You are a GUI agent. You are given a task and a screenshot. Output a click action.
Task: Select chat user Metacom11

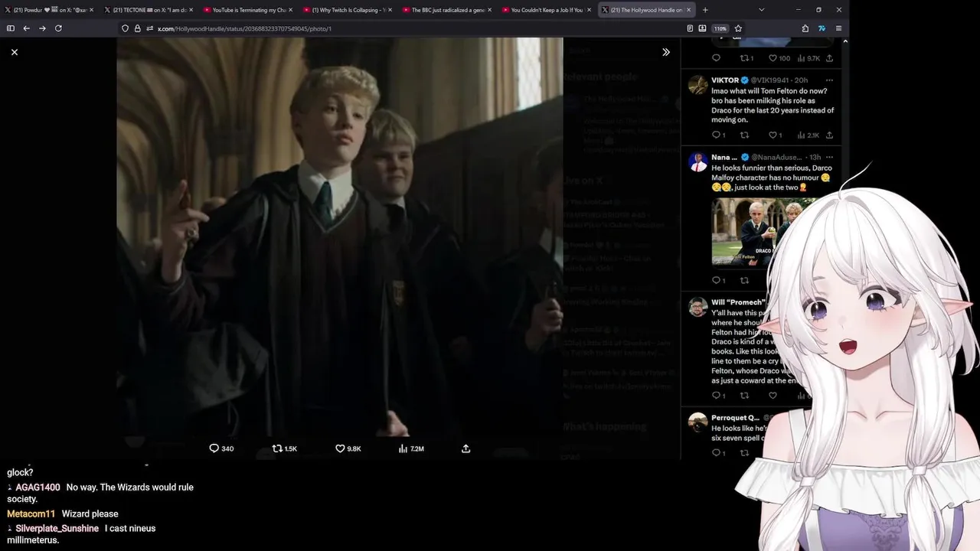coord(31,514)
